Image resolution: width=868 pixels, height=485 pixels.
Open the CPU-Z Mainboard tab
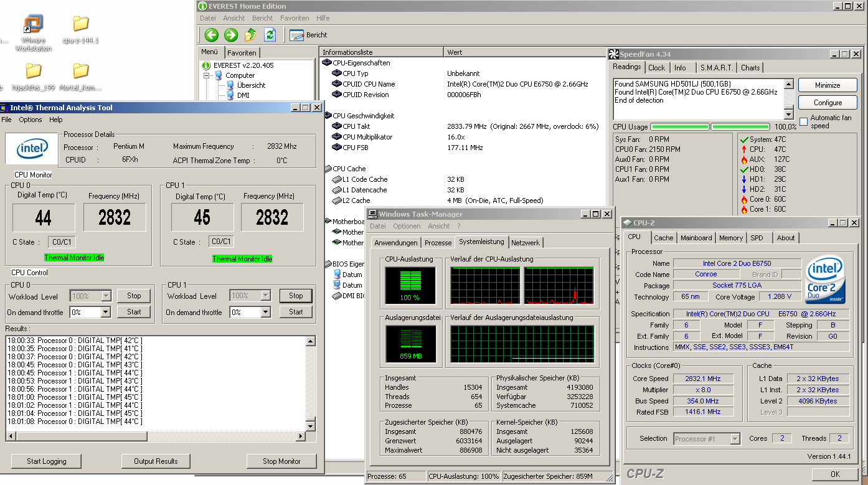696,238
